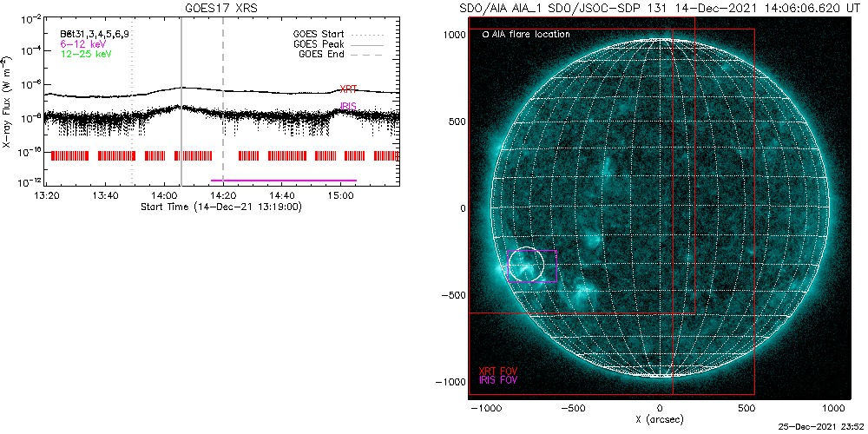Select the 6-12 keV legend label

point(82,43)
